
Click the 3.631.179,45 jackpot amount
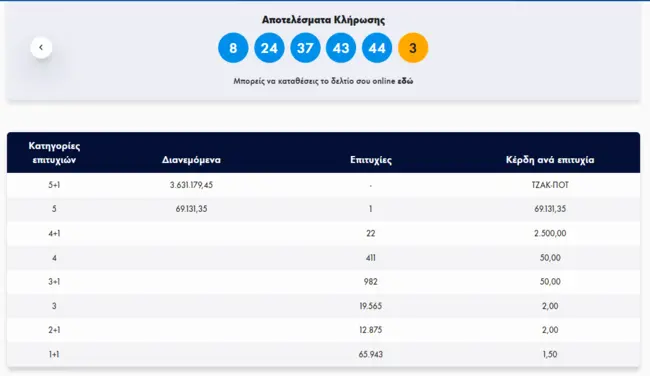[x=191, y=185]
